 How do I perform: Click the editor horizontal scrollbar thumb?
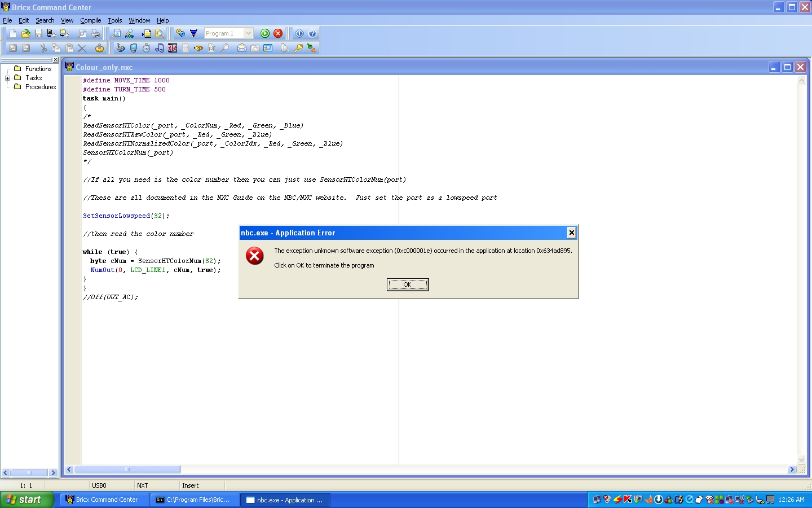[128, 470]
